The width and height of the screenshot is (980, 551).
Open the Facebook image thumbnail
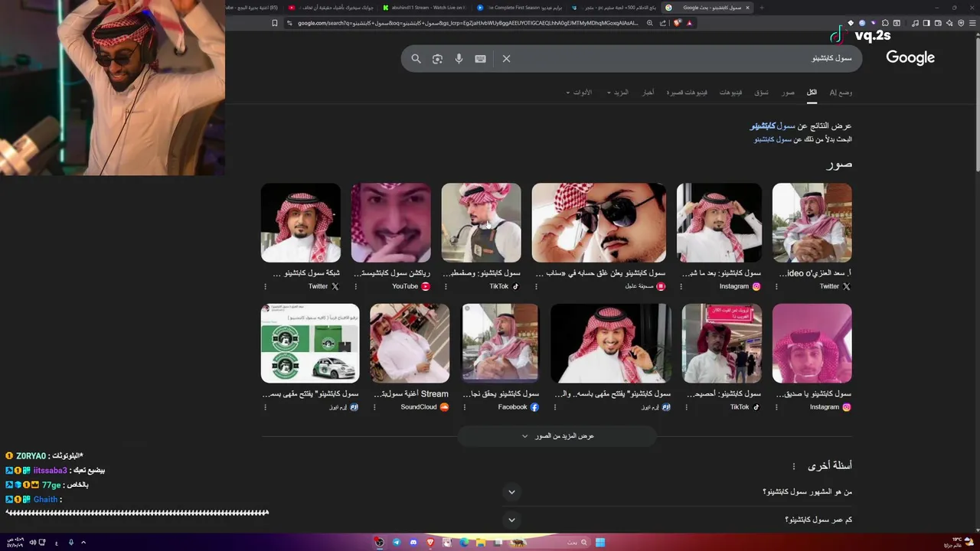click(x=500, y=344)
